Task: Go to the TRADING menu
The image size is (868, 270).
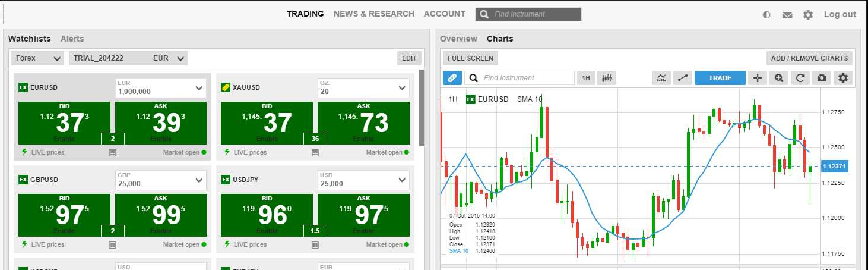Action: [305, 14]
